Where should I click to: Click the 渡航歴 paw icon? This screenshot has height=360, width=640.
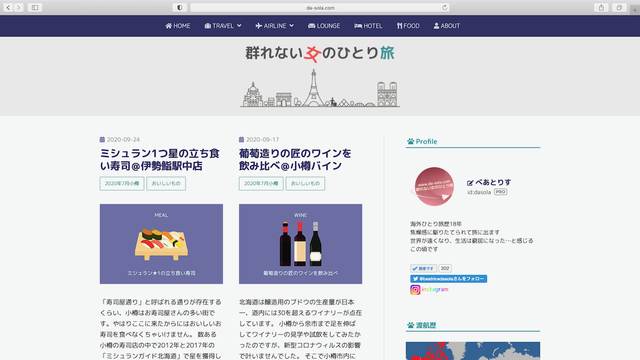click(x=410, y=325)
